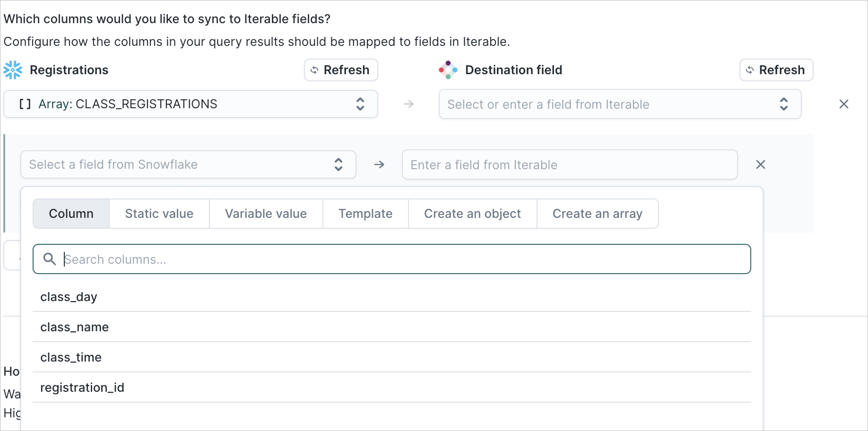Open the Array: CLASS_REGISTRATIONS dropdown
868x431 pixels.
(191, 104)
